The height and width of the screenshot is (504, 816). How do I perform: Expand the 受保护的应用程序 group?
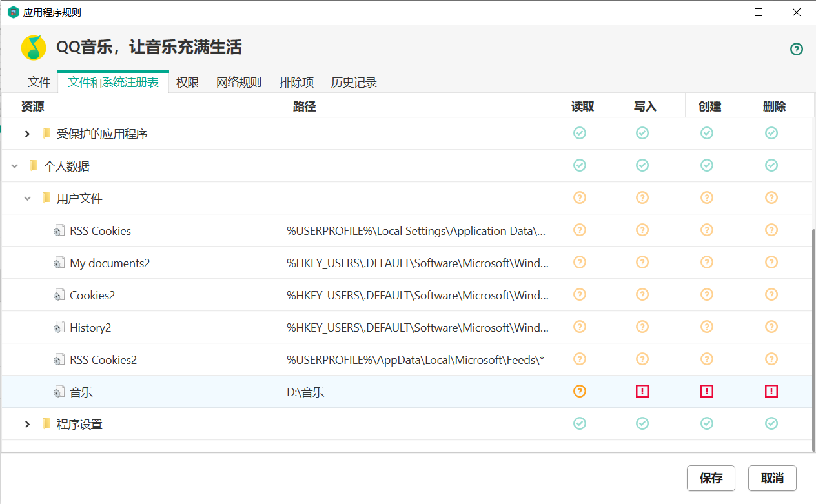click(x=27, y=134)
